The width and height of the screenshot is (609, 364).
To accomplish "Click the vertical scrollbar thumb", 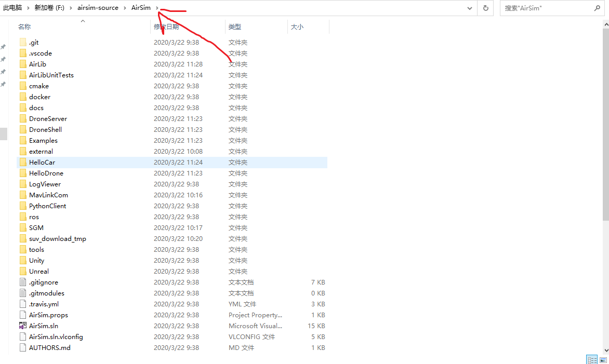I will (606, 124).
